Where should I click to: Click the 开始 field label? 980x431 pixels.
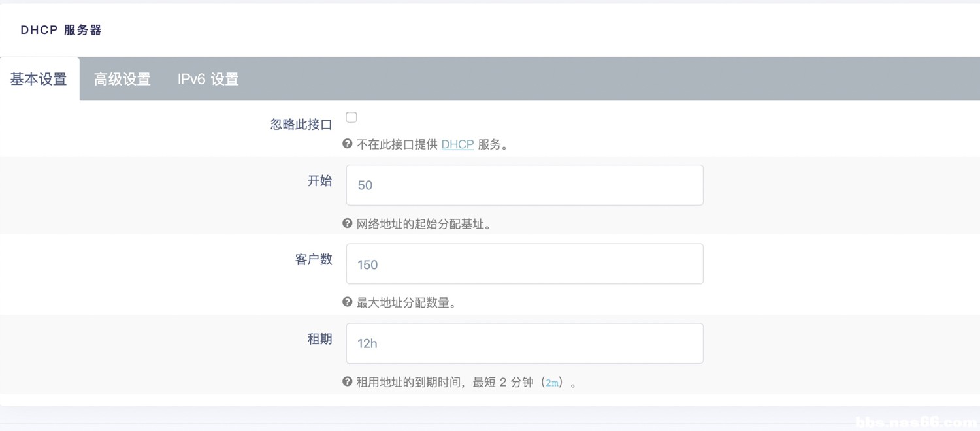click(319, 181)
